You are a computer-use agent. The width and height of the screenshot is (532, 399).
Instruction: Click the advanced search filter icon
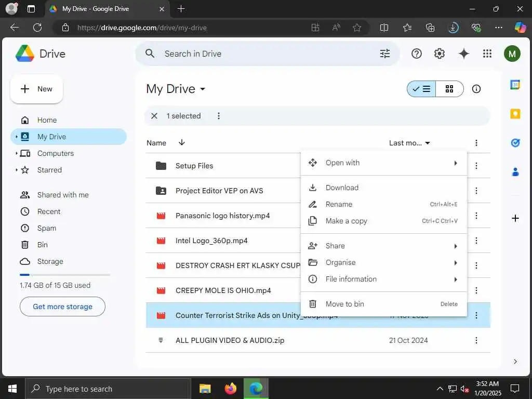point(385,54)
